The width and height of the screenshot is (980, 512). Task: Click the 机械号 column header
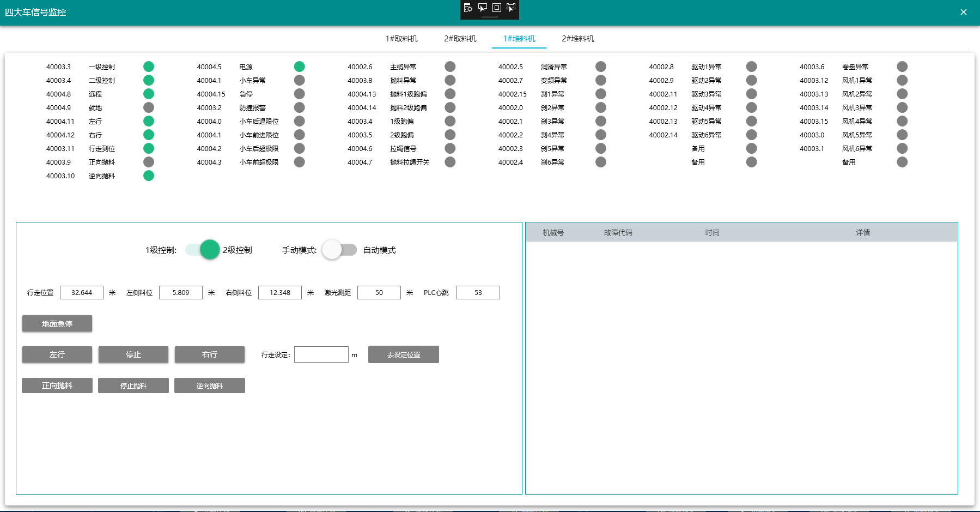click(x=553, y=232)
